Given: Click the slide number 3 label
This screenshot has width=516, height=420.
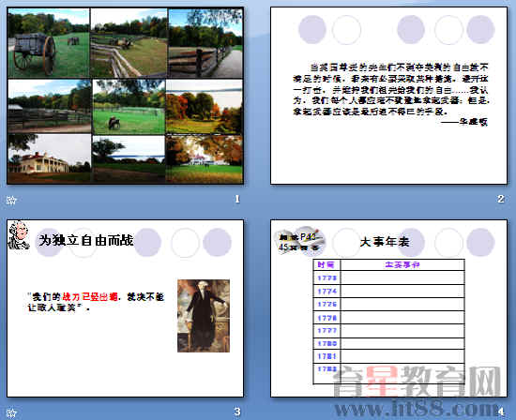Looking at the screenshot, I should click(x=237, y=412).
